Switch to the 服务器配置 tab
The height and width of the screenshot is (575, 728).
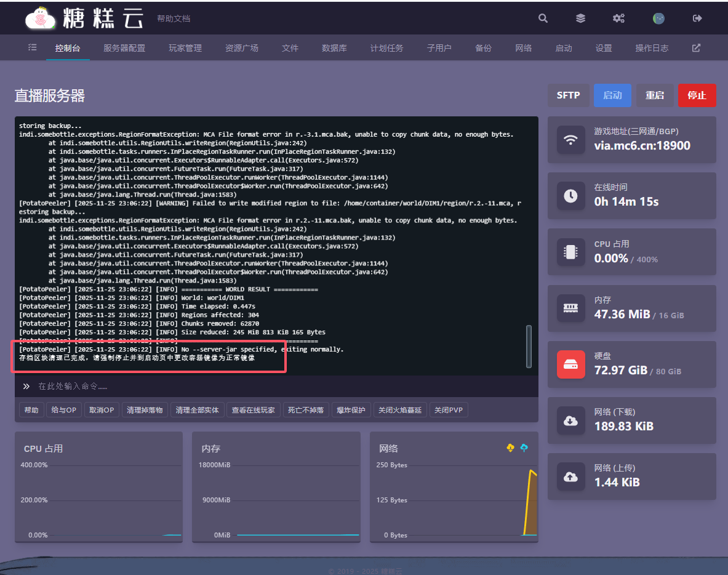point(124,48)
